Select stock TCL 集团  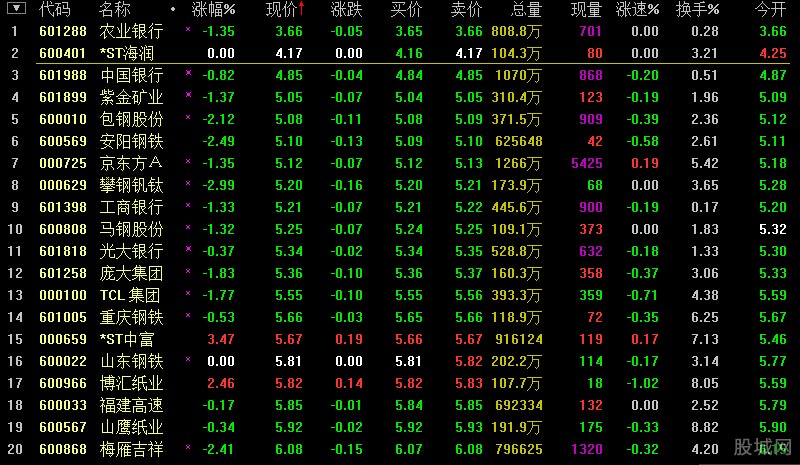click(x=130, y=295)
